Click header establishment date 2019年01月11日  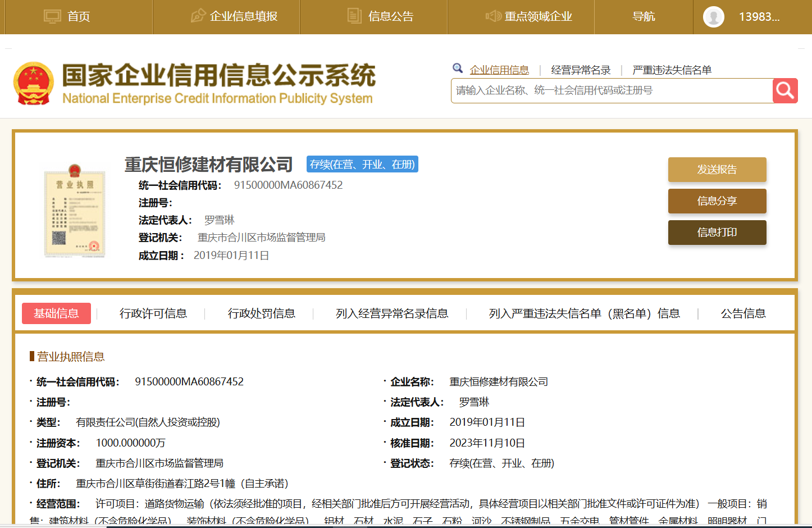[231, 256]
